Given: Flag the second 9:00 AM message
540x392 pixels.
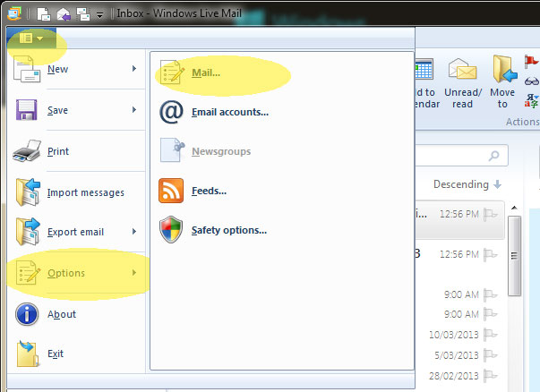Looking at the screenshot, I should point(490,314).
